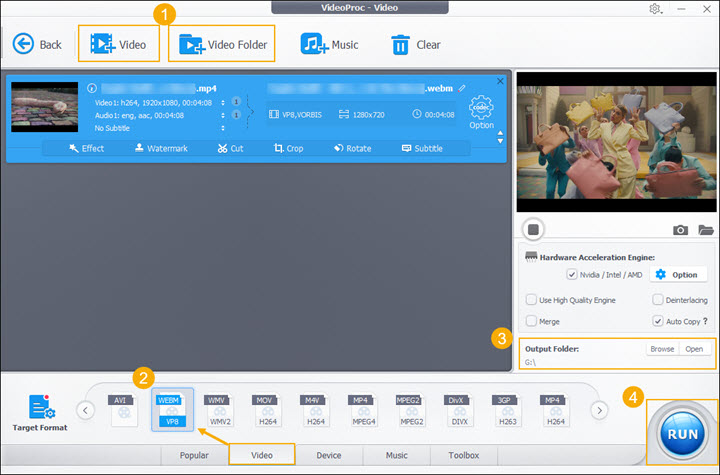The height and width of the screenshot is (475, 720).
Task: Remove the video item with its X
Action: tap(500, 81)
